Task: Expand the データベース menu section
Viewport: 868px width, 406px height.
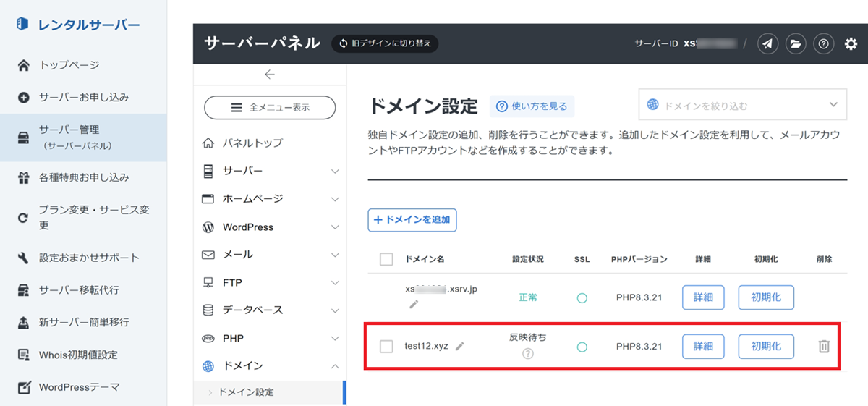Action: click(x=270, y=310)
